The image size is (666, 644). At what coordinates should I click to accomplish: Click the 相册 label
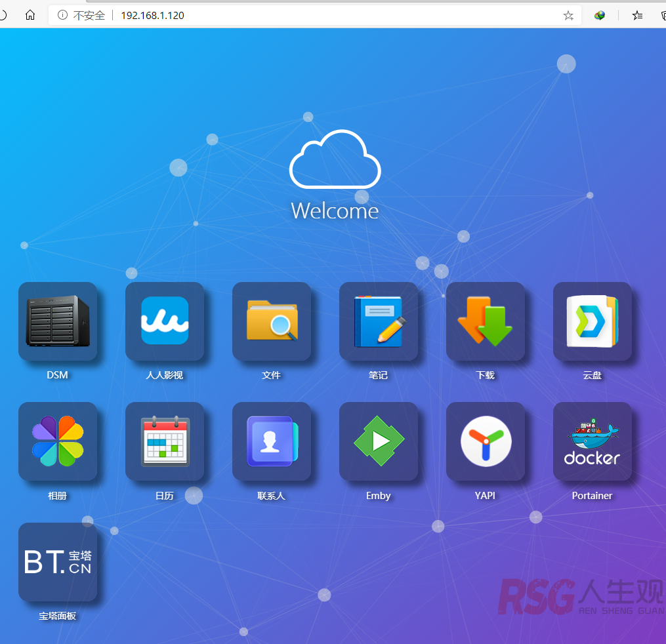tap(57, 496)
